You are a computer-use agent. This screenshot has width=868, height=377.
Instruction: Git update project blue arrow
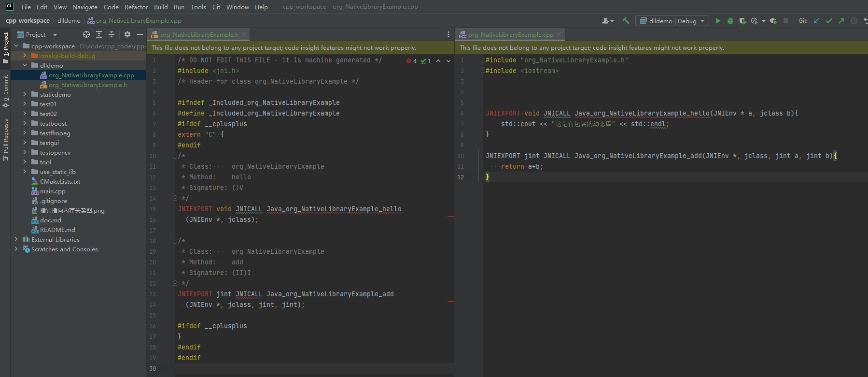pos(816,21)
